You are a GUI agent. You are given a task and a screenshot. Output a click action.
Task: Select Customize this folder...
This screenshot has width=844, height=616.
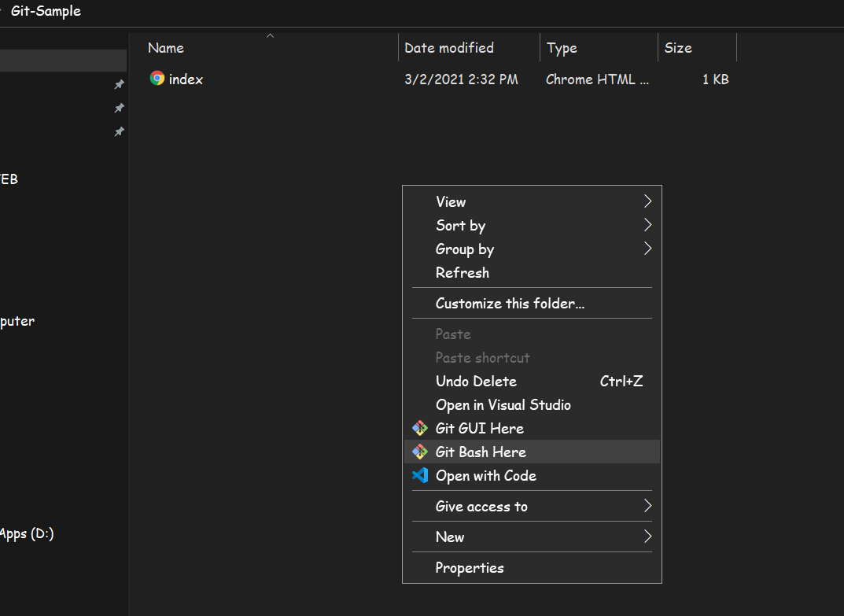[532, 303]
